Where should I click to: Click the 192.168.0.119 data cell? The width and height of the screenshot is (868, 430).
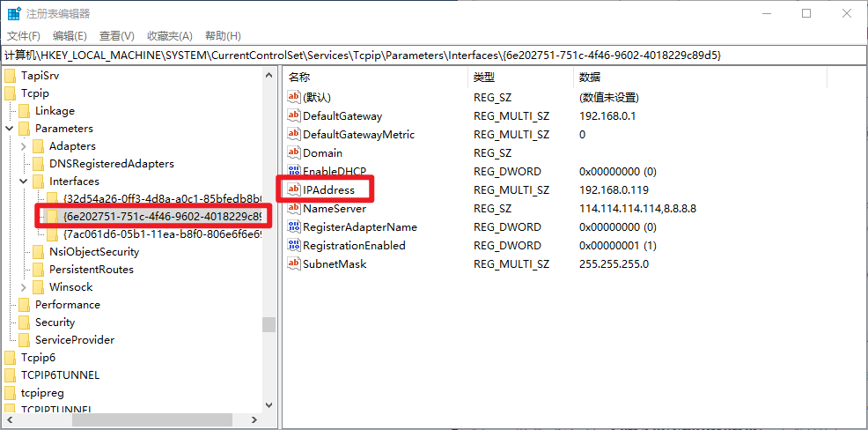coord(614,190)
